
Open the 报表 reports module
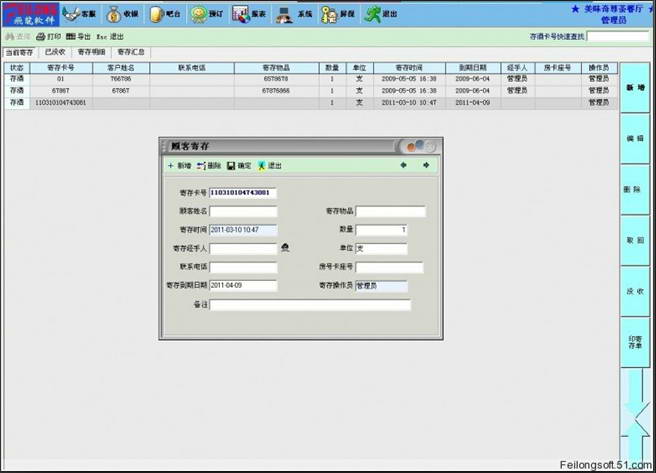tap(249, 14)
